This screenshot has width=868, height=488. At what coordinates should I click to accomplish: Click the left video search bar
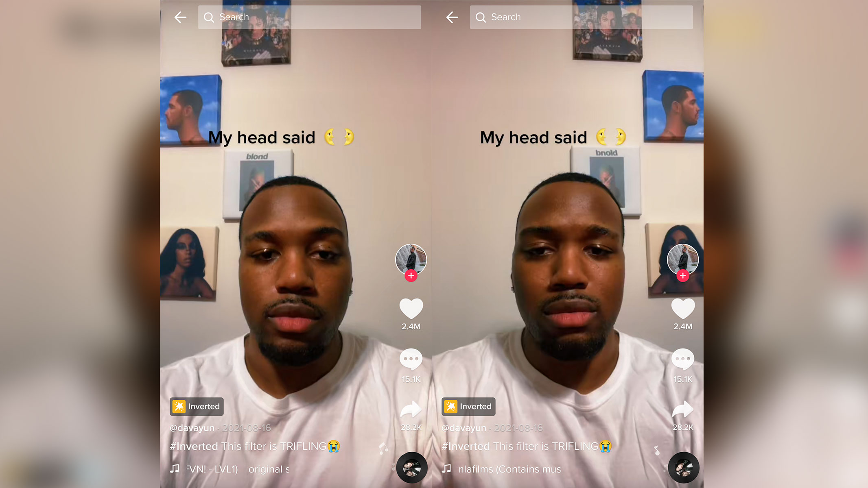point(310,17)
